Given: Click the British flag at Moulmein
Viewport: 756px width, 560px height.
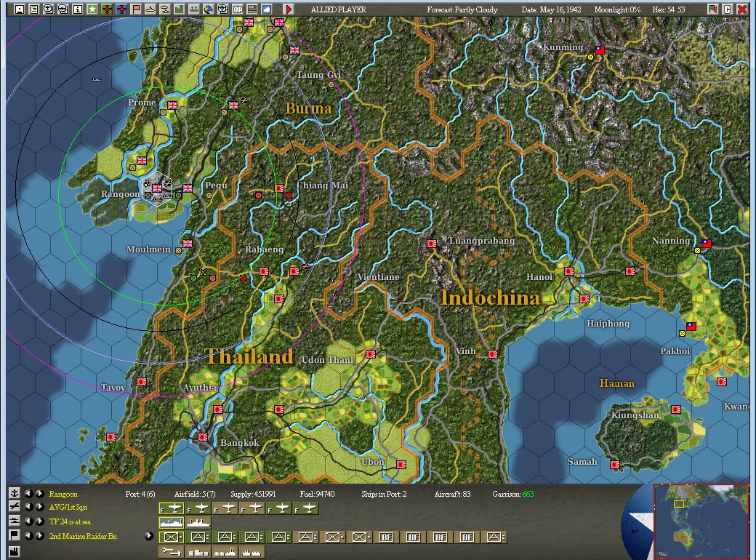Looking at the screenshot, I should 187,244.
